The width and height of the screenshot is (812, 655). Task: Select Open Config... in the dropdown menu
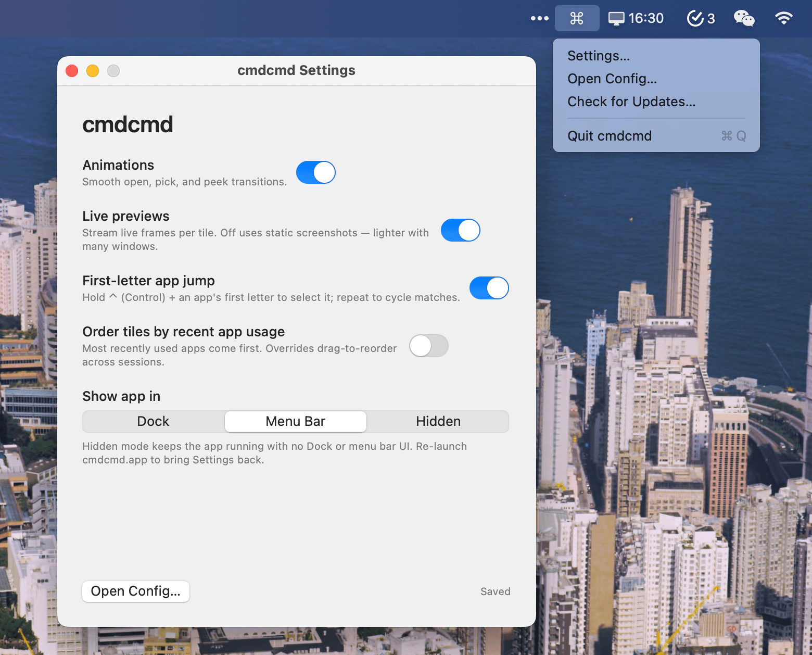(656, 79)
